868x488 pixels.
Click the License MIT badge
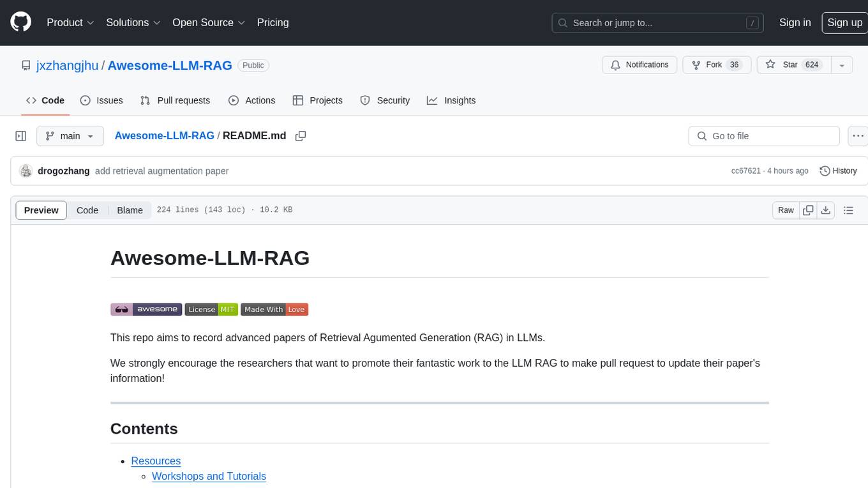[x=211, y=309]
